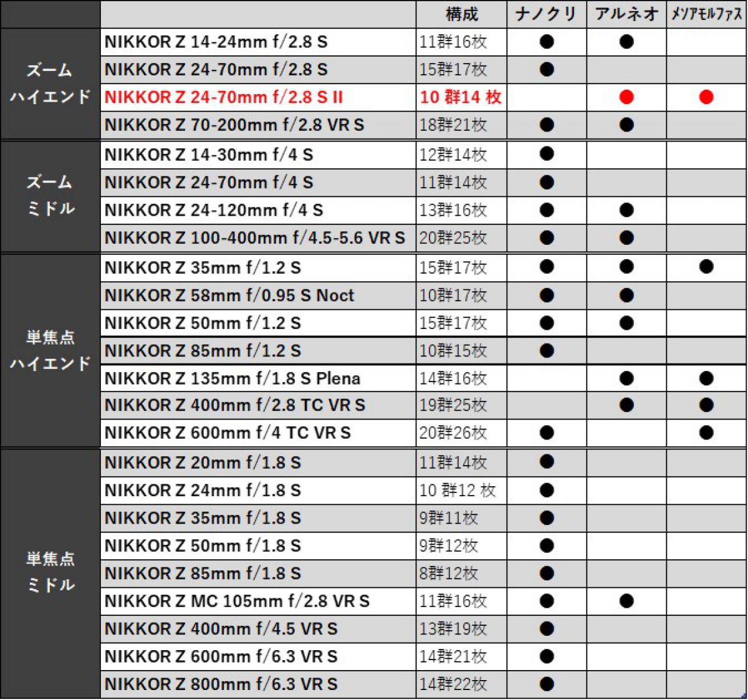Select the ズーム ハイエンド category cell

50,84
